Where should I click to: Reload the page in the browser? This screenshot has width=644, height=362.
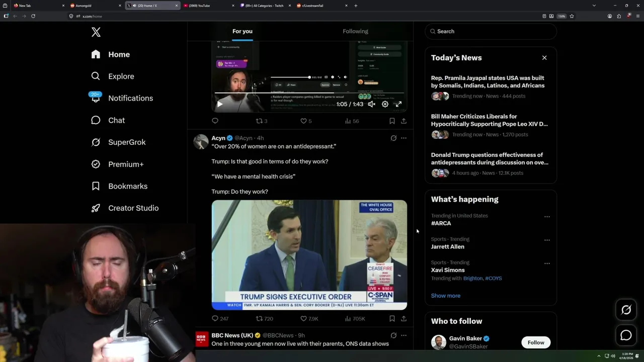tap(33, 16)
